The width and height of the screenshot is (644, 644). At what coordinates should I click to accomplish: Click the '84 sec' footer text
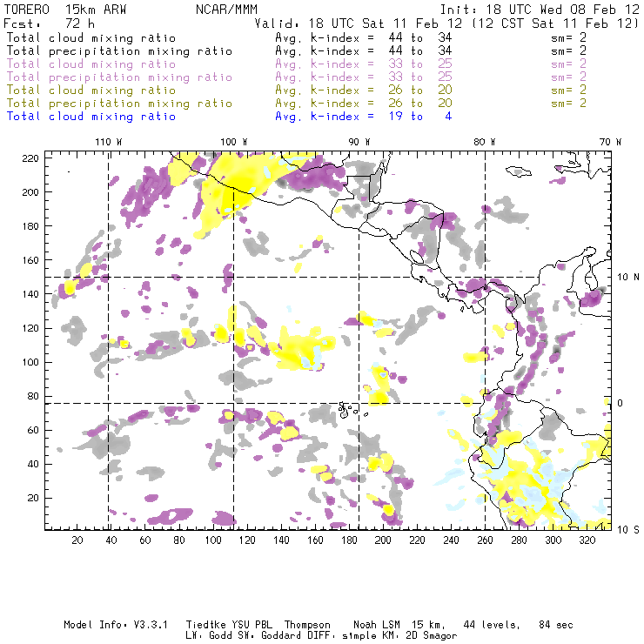click(556, 625)
